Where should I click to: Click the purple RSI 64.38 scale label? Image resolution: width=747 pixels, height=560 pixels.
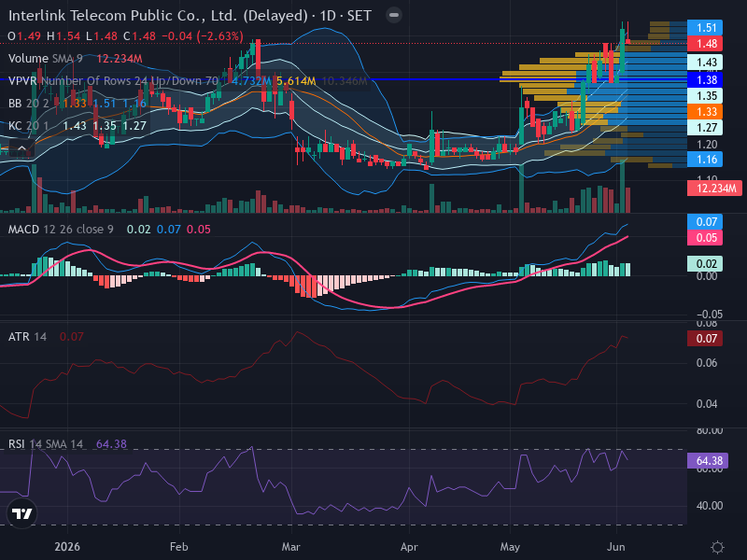coord(708,461)
